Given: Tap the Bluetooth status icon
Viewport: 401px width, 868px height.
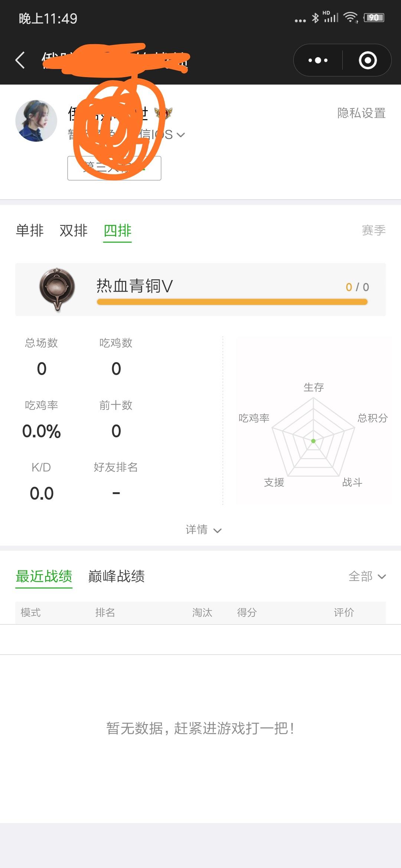Looking at the screenshot, I should coord(315,18).
